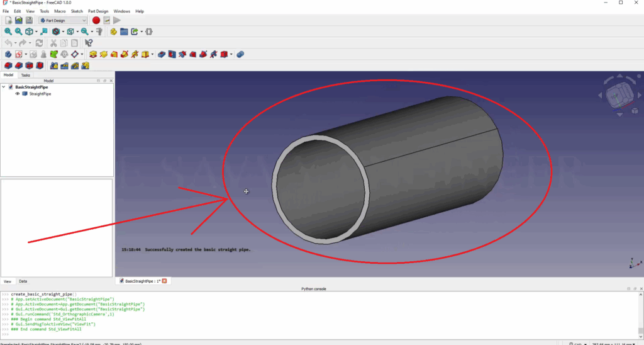Click the Refresh recompute icon
Screen dimensions: 644x345
tap(40, 43)
